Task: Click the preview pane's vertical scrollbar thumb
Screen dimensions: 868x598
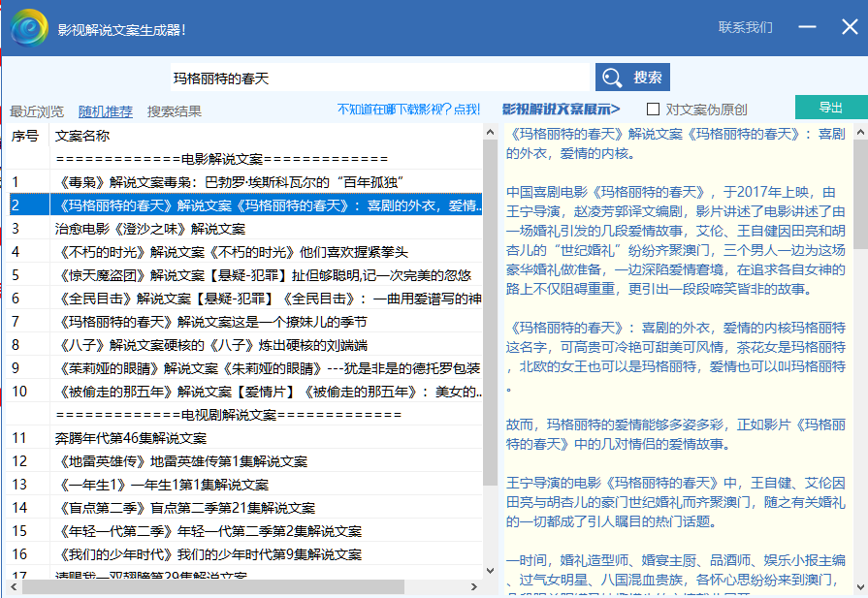Action: [x=861, y=194]
